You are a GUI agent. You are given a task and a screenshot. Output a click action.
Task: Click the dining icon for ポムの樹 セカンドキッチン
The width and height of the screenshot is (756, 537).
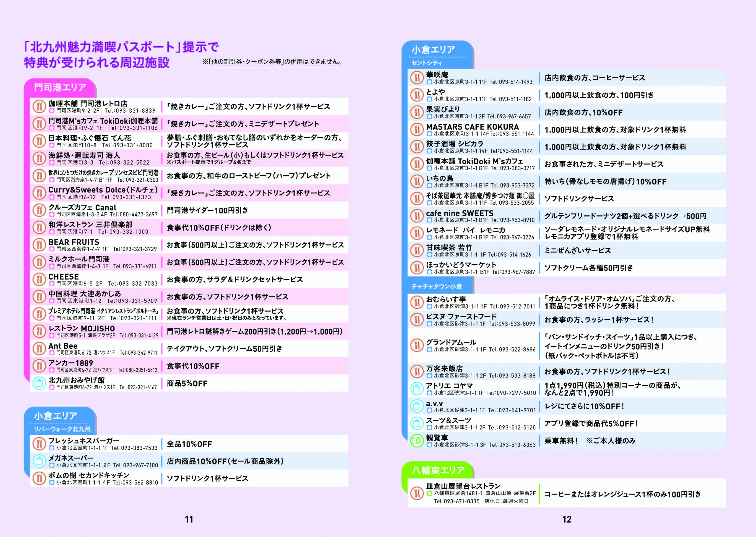(39, 478)
